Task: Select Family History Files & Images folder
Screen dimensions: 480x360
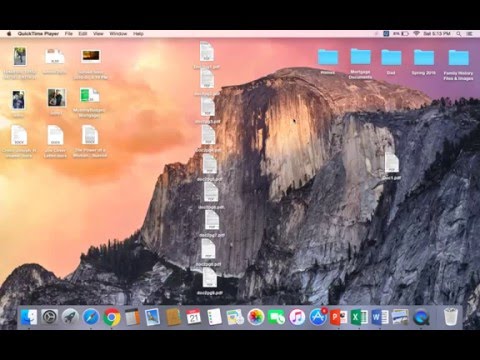Action: click(x=458, y=65)
